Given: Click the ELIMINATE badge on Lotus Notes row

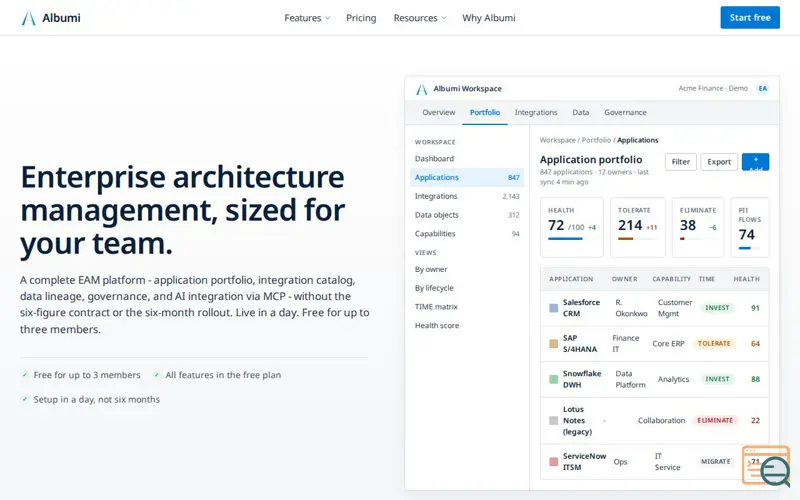Looking at the screenshot, I should (715, 421).
